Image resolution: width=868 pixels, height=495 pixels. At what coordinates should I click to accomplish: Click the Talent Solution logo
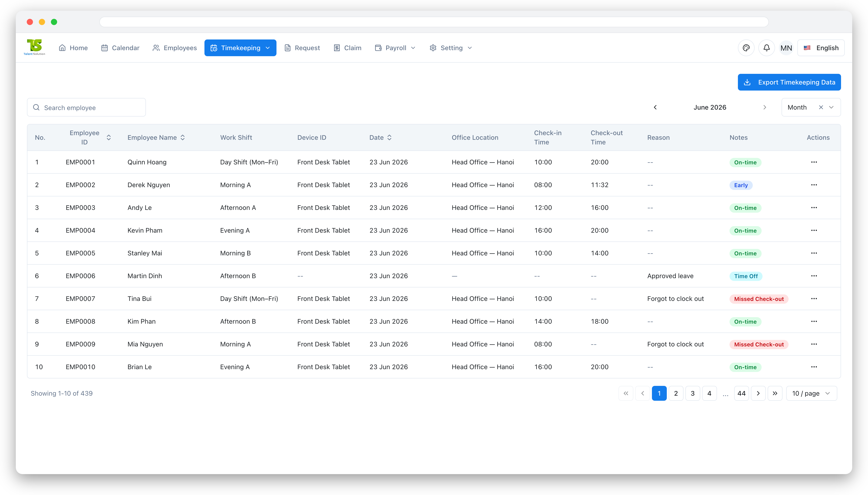point(34,47)
